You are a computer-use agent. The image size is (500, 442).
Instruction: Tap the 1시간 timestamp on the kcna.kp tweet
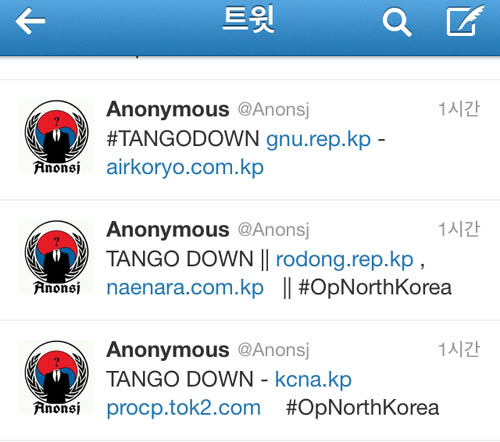459,349
